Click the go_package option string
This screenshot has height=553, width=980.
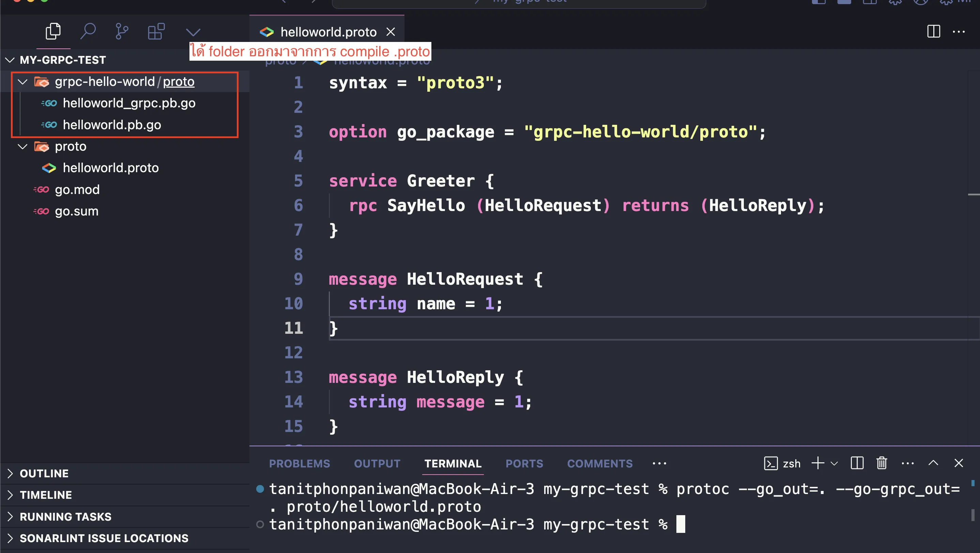[x=640, y=132]
